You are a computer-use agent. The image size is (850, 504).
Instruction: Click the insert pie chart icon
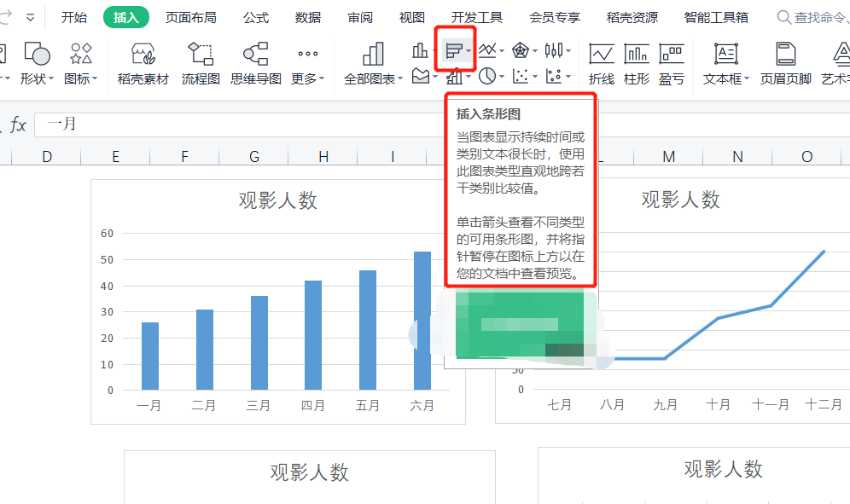tap(486, 76)
